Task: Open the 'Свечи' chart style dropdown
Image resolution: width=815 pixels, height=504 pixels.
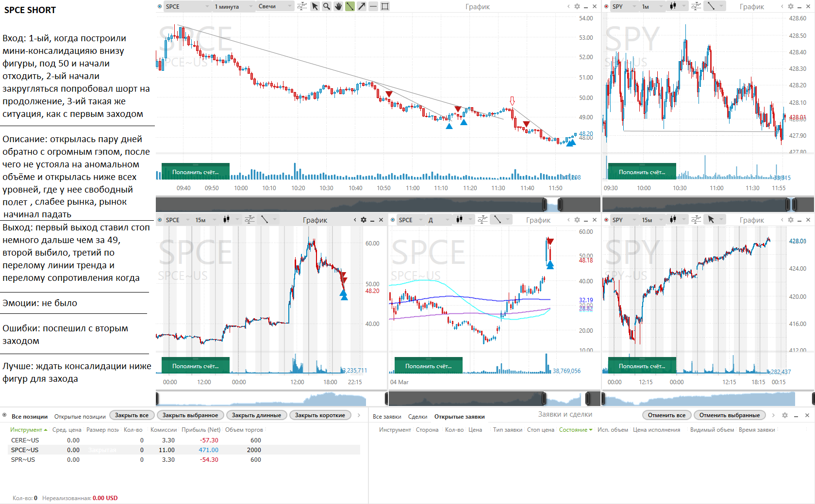Action: tap(275, 6)
